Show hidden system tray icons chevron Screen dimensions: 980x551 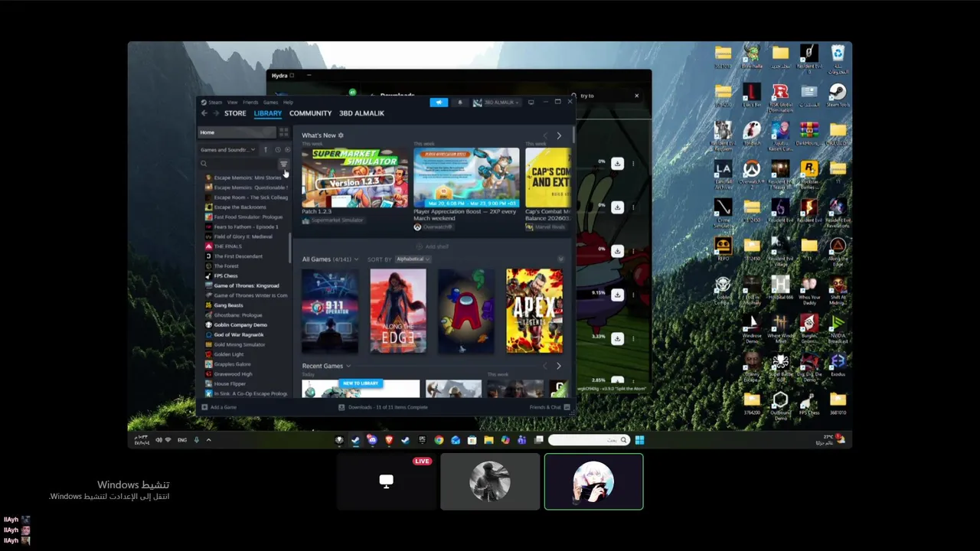point(208,440)
